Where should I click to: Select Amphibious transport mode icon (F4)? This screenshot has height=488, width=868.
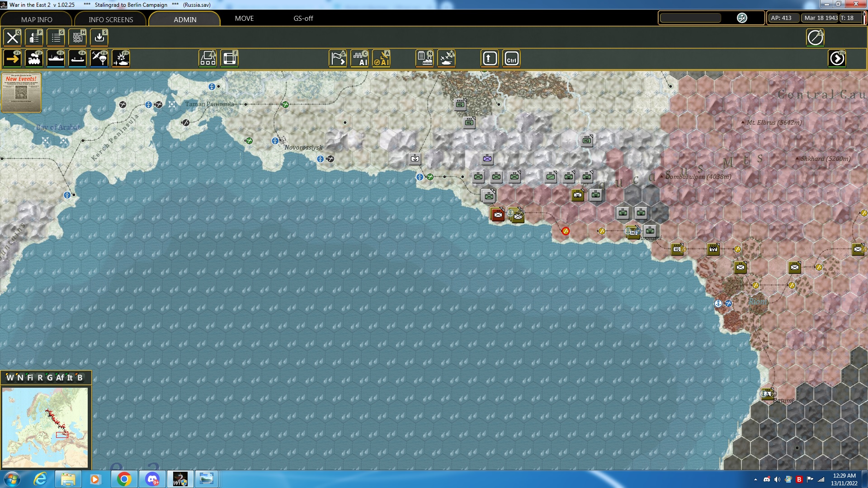click(x=77, y=59)
